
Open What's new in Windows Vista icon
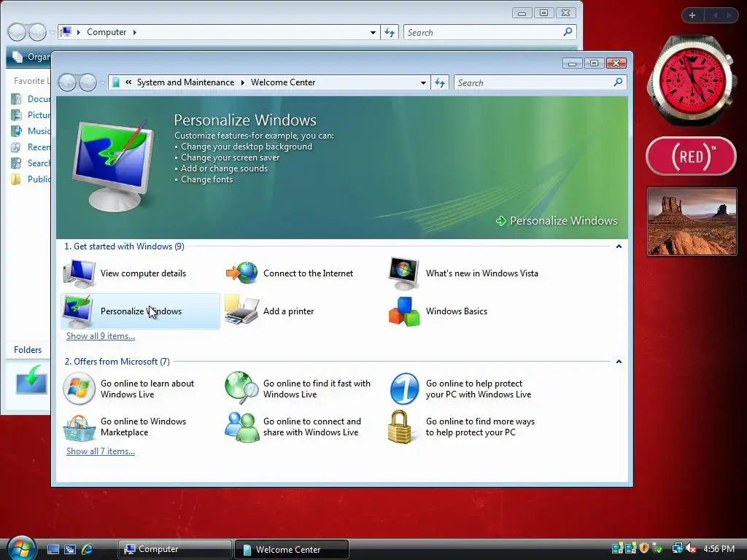point(404,273)
